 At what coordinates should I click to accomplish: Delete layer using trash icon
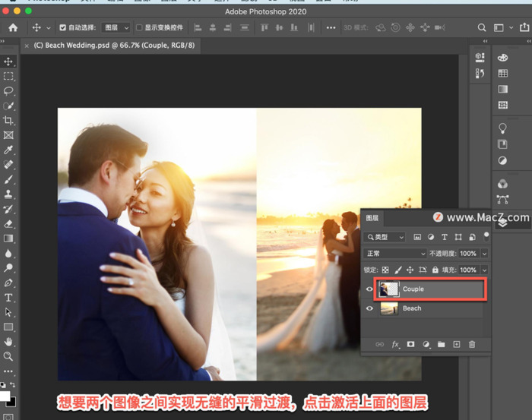point(472,344)
